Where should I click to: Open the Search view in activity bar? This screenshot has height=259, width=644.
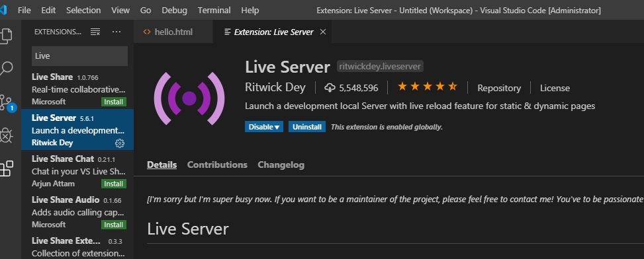[x=7, y=69]
